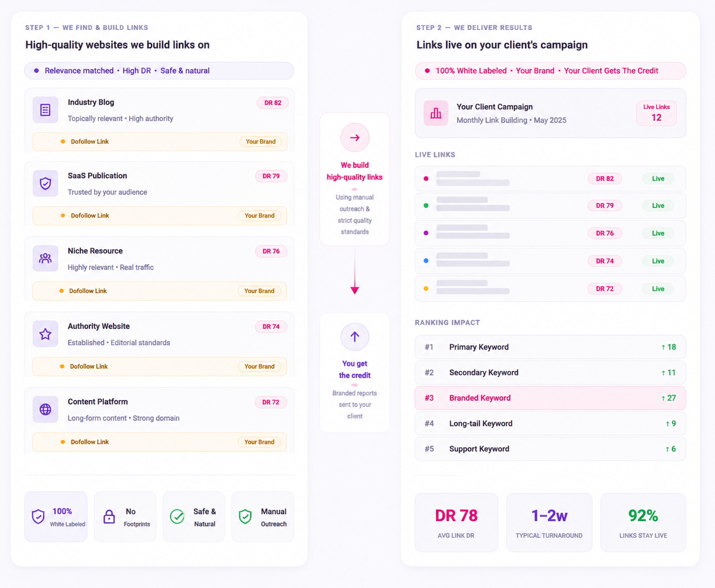
Task: Click the DR 78 Avg Link DR card
Action: point(457,522)
